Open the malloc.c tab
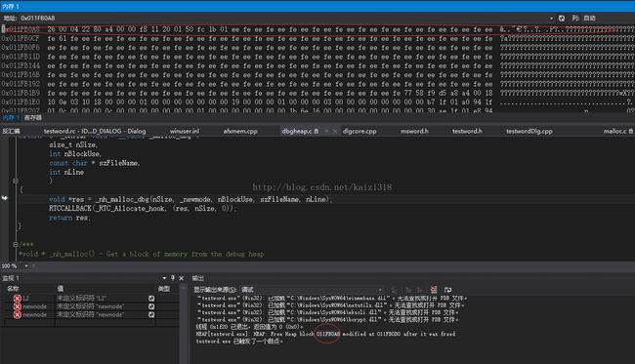Image resolution: width=635 pixels, height=364 pixels. (614, 131)
